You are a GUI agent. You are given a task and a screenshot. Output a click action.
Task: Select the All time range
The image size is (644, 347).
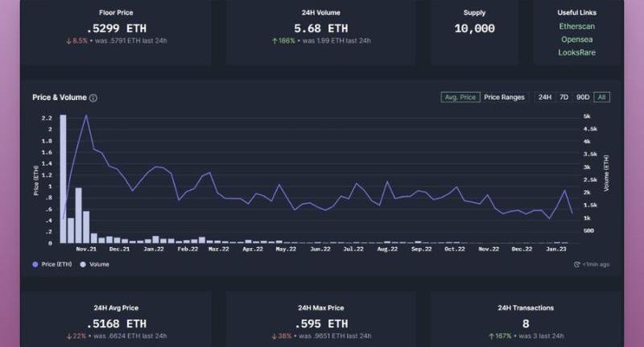pos(602,97)
